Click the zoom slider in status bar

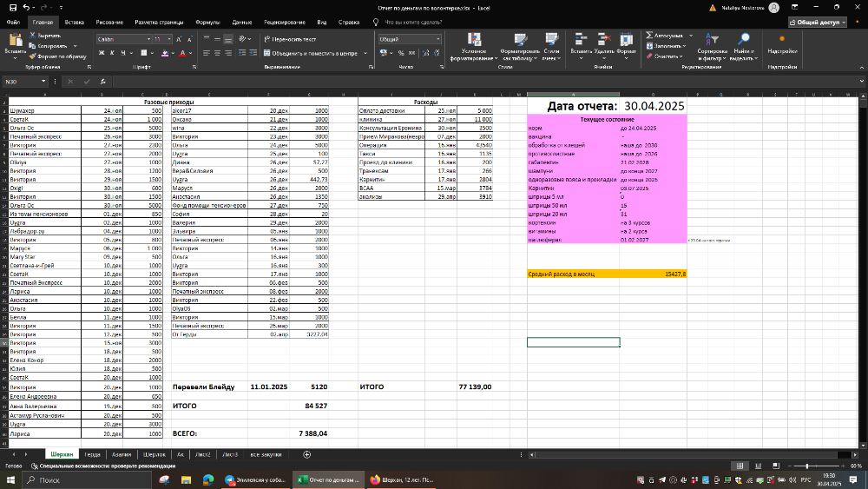(807, 466)
